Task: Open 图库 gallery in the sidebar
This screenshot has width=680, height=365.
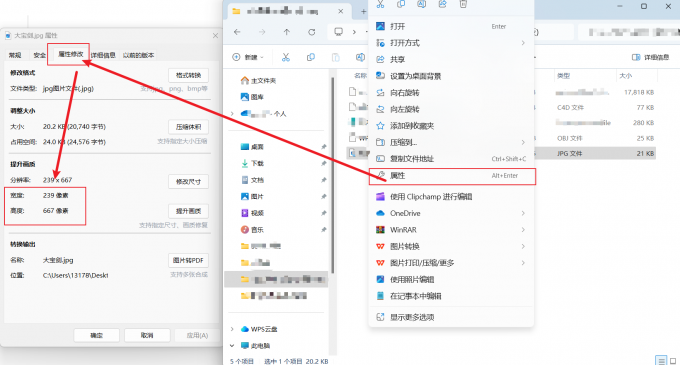Action: (252, 97)
